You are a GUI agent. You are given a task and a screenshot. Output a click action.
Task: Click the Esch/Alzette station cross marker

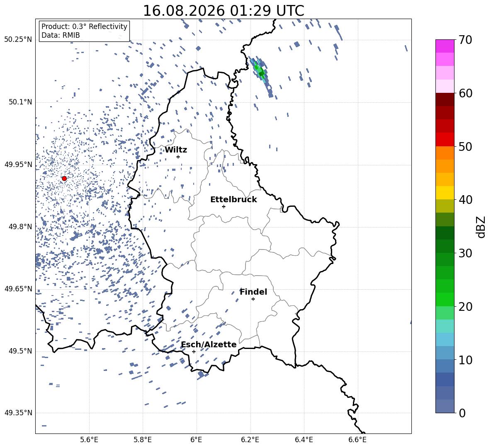click(x=194, y=351)
